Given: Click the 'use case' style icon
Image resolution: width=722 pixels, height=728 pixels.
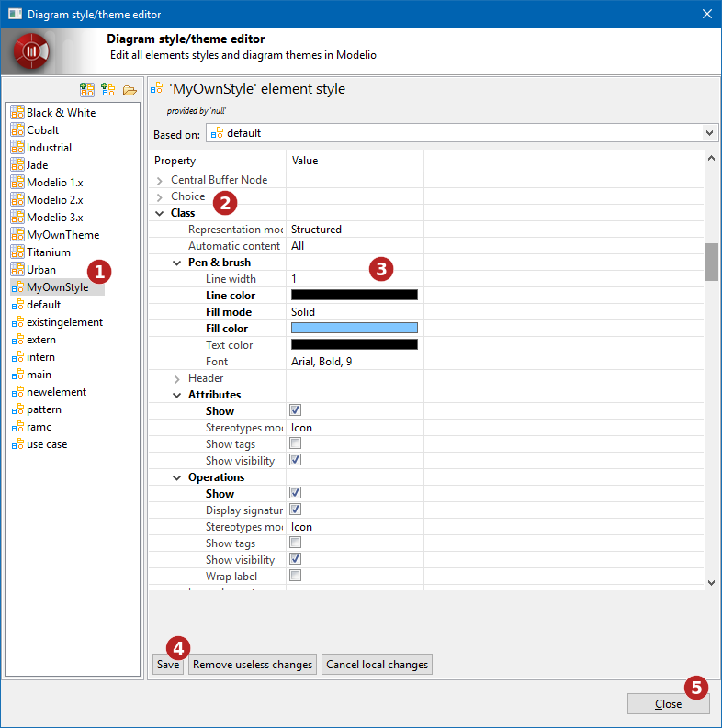Looking at the screenshot, I should pos(17,444).
